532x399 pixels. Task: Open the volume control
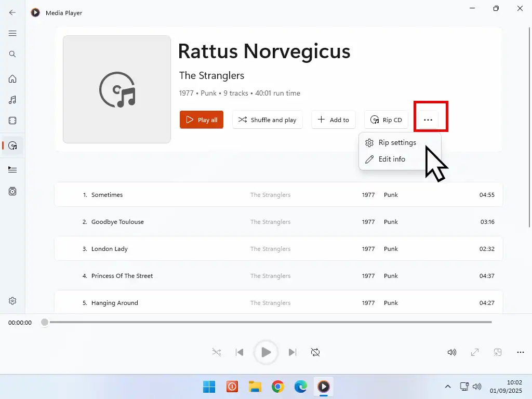click(452, 352)
